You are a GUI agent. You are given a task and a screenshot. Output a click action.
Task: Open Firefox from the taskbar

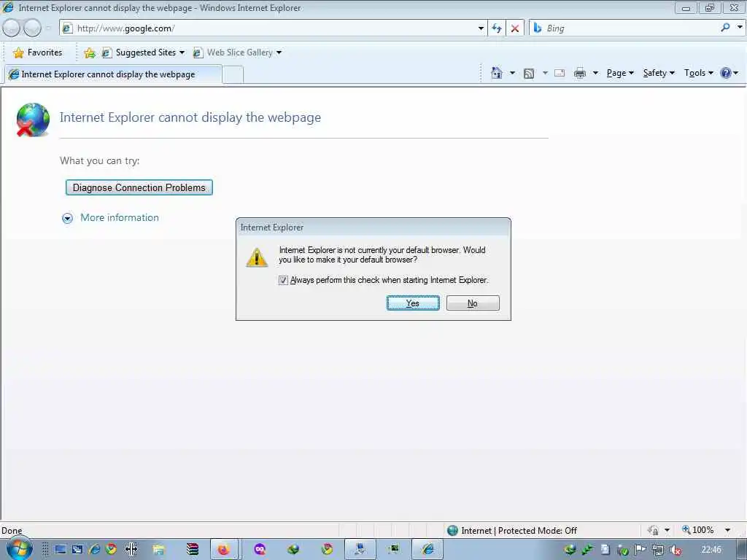tap(224, 550)
